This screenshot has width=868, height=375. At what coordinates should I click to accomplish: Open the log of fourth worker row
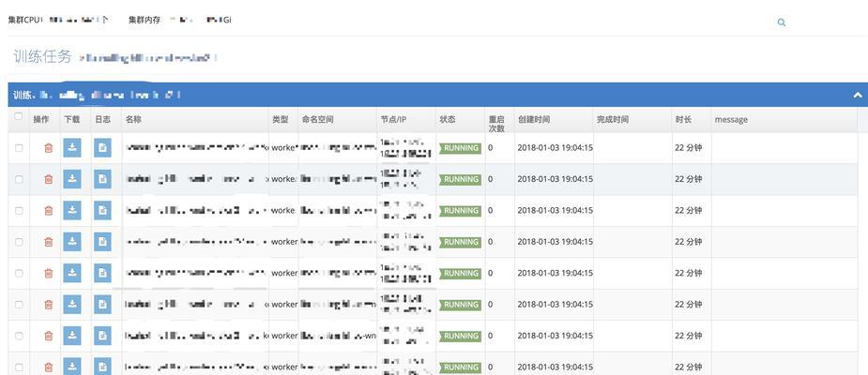102,242
